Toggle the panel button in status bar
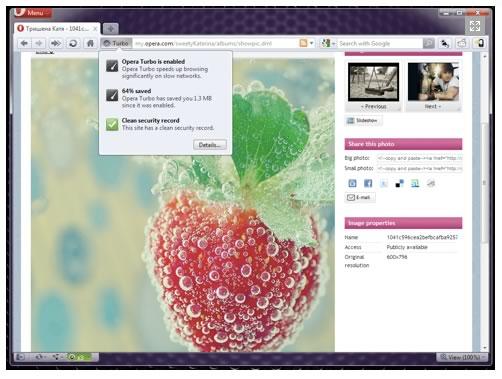 [21, 357]
